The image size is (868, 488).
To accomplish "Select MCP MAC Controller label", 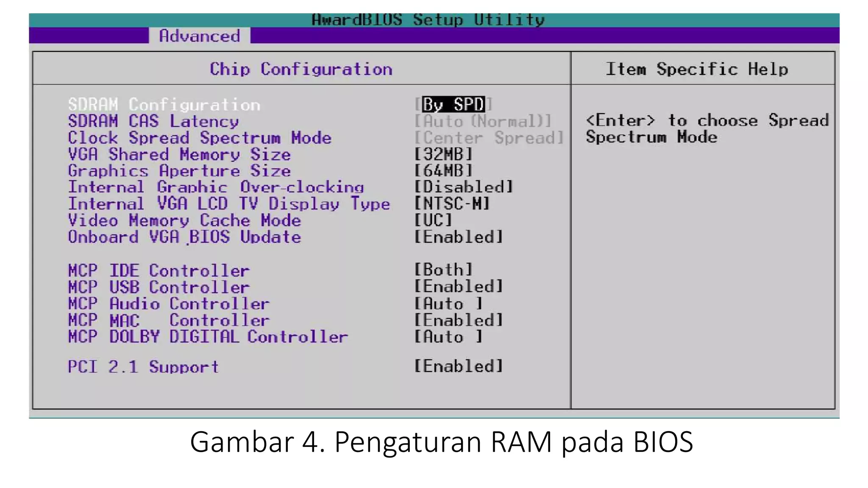I will [x=169, y=320].
